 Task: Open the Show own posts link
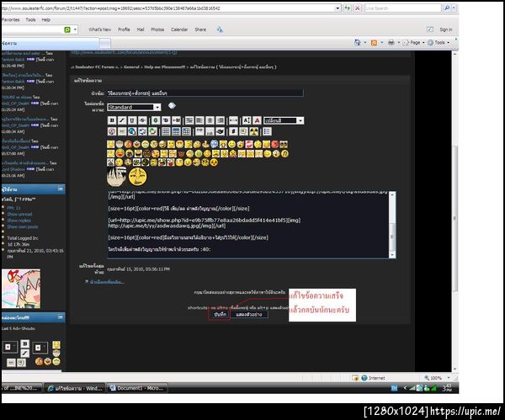click(x=23, y=226)
